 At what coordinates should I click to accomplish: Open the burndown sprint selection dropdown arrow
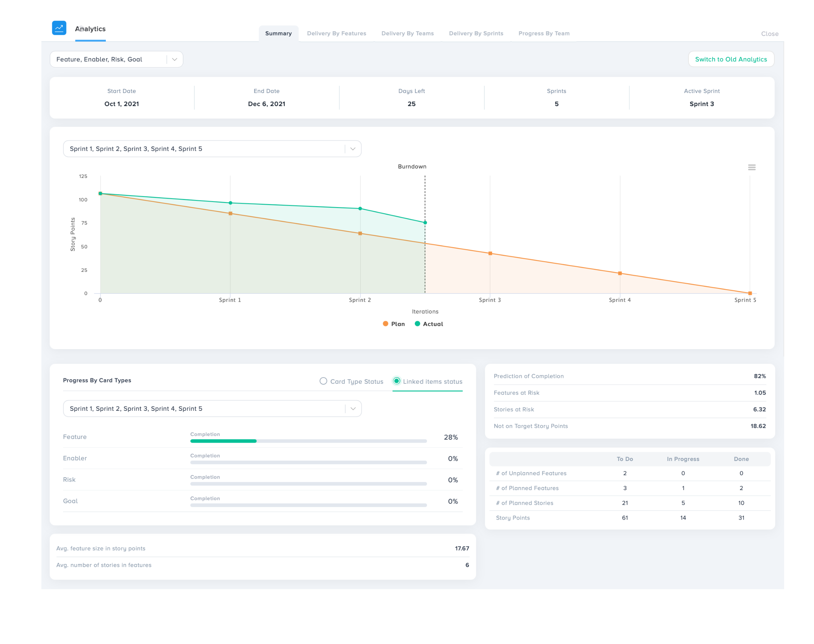click(x=353, y=148)
